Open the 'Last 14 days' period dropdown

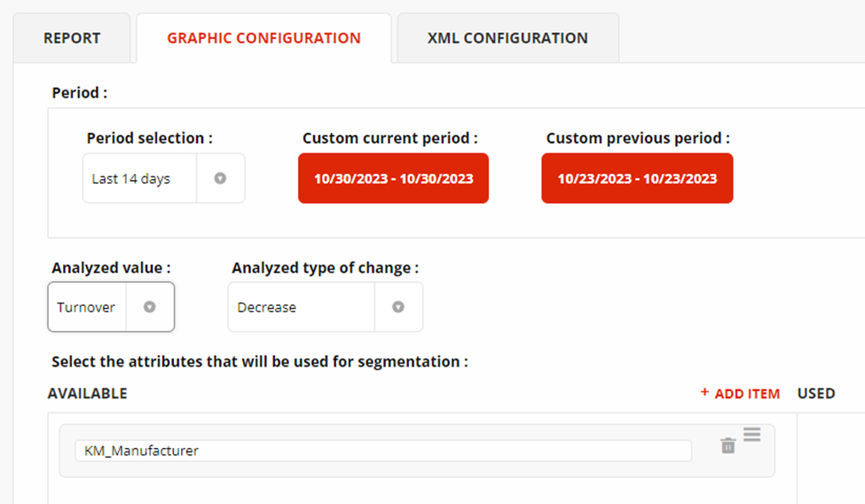coord(139,178)
